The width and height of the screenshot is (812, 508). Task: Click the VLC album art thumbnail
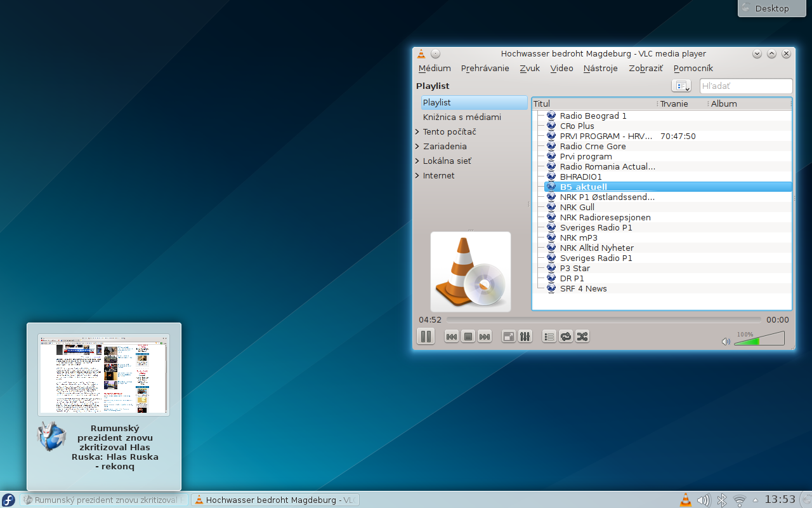click(x=471, y=272)
